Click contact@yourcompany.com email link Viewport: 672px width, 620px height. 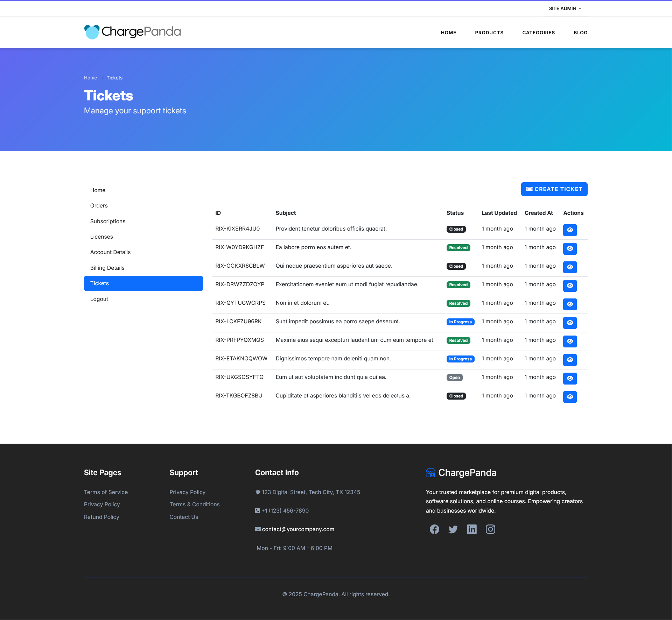[x=298, y=529]
